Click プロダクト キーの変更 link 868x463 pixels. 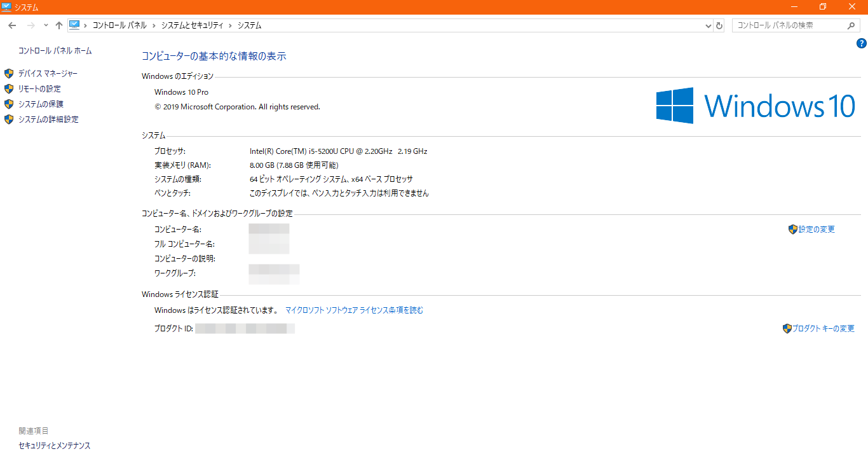[824, 329]
